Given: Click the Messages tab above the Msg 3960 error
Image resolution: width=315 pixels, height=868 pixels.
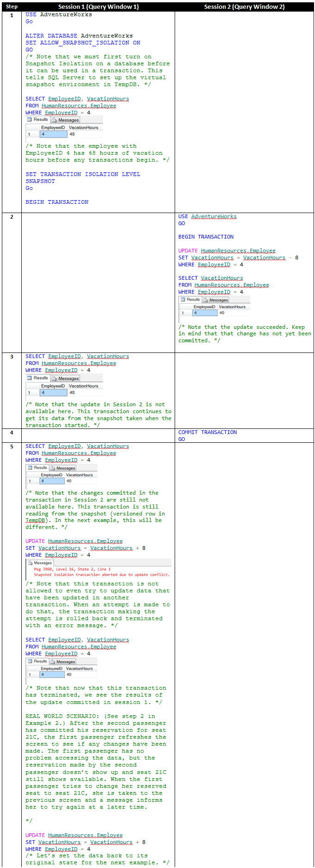Looking at the screenshot, I should [x=40, y=563].
